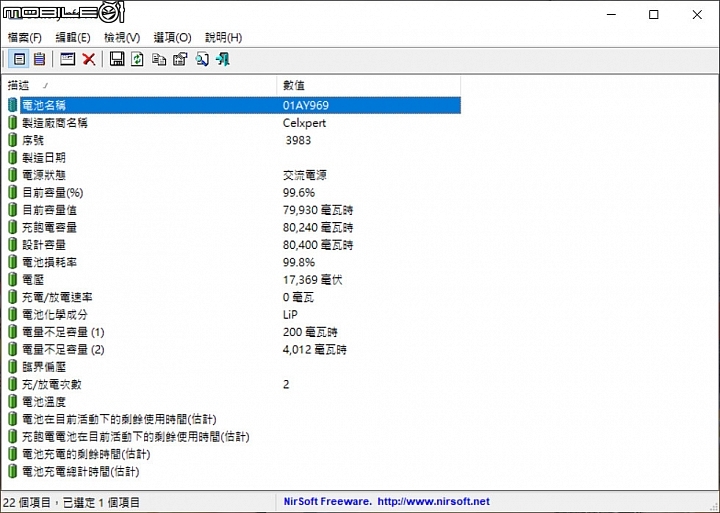Image resolution: width=720 pixels, height=513 pixels.
Task: Click the power state value 交流電源
Action: [305, 175]
